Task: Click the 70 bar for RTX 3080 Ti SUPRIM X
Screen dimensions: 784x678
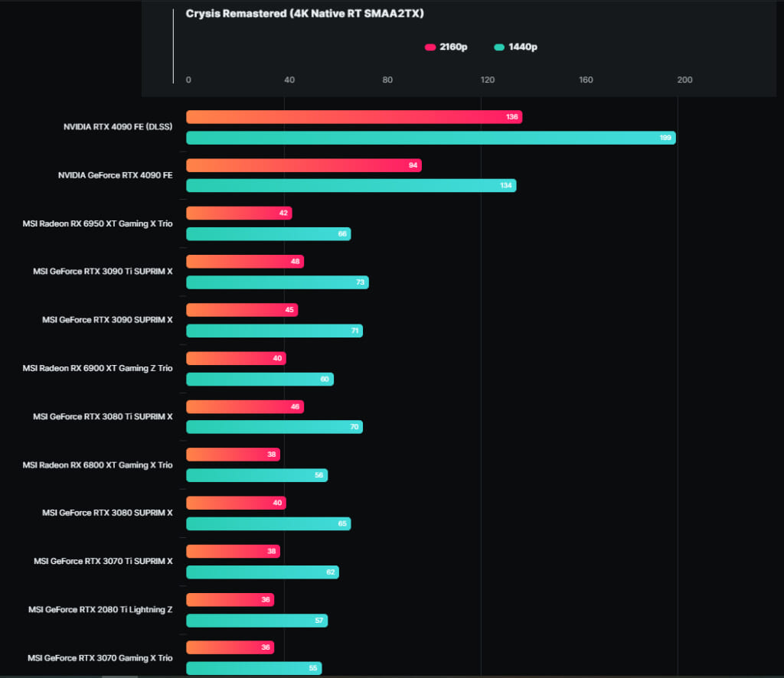Action: point(275,427)
